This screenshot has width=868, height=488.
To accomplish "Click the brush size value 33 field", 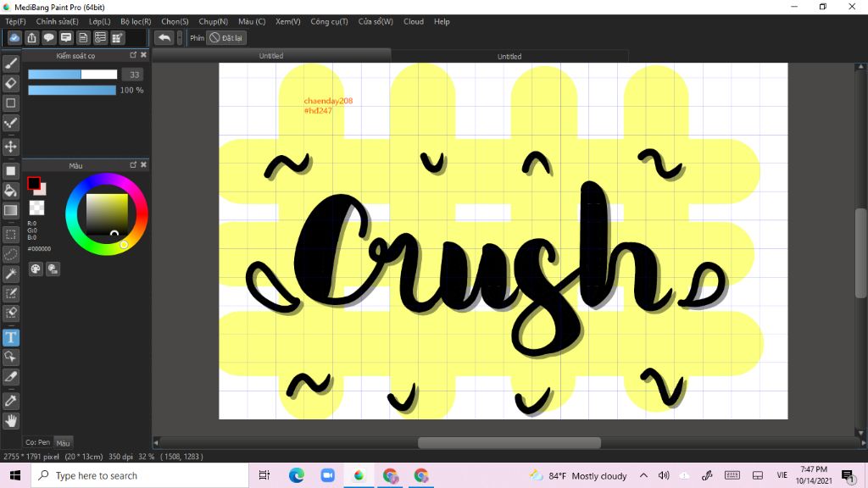I will point(133,75).
